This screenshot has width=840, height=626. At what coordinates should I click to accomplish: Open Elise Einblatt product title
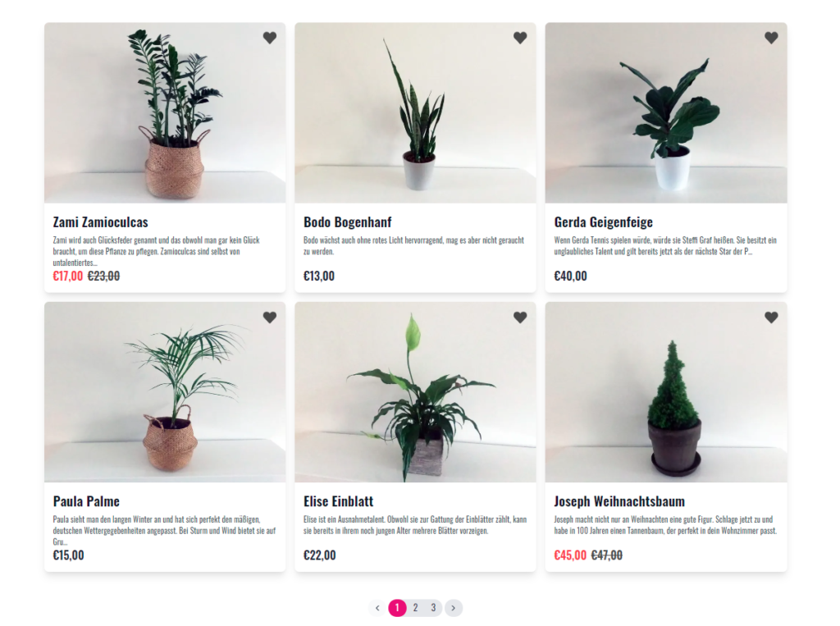click(x=338, y=501)
